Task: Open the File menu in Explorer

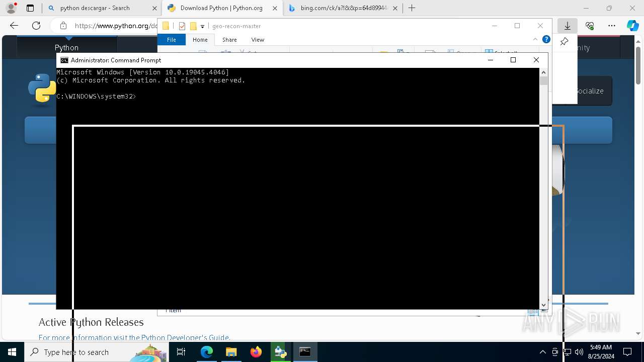Action: click(172, 39)
